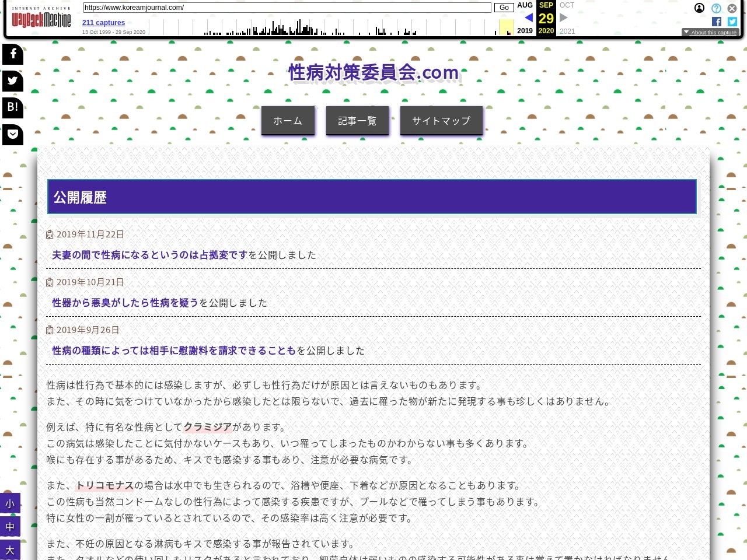This screenshot has width=747, height=560.
Task: Open Wayback Machine help question icon
Action: [716, 8]
